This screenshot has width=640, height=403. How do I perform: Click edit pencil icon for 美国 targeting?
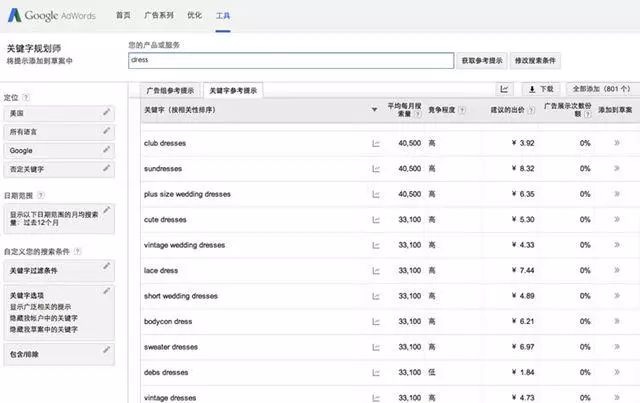pyautogui.click(x=106, y=112)
